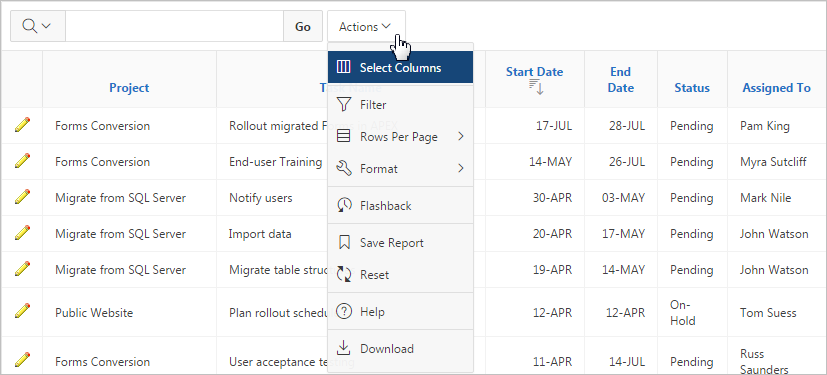Viewport: 827px width, 375px height.
Task: Expand the Format submenu arrow
Action: click(x=460, y=168)
